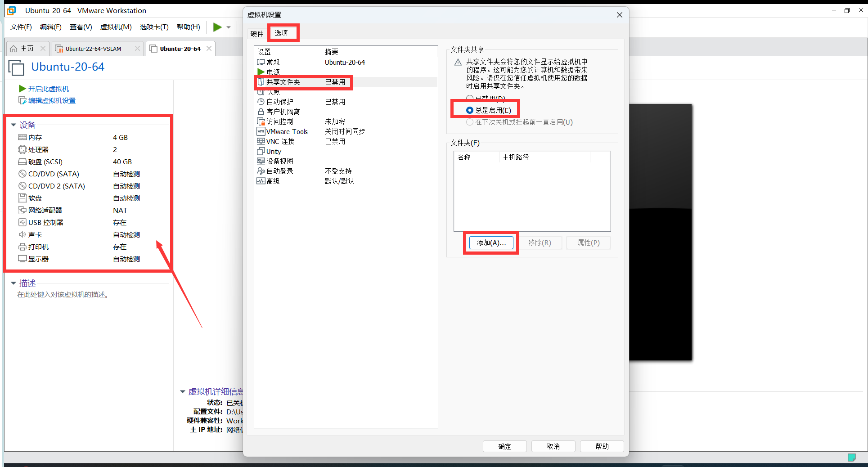Close the 虚拟机设置 dialog with X
This screenshot has width=868, height=467.
click(x=620, y=15)
